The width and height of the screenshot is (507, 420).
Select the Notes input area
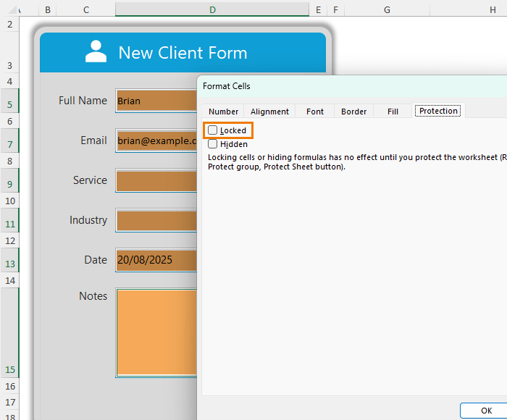click(x=157, y=332)
